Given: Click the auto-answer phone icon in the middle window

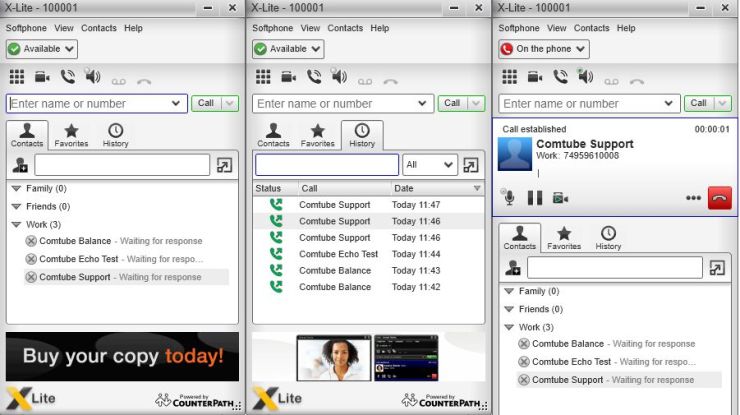Looking at the screenshot, I should coord(314,76).
